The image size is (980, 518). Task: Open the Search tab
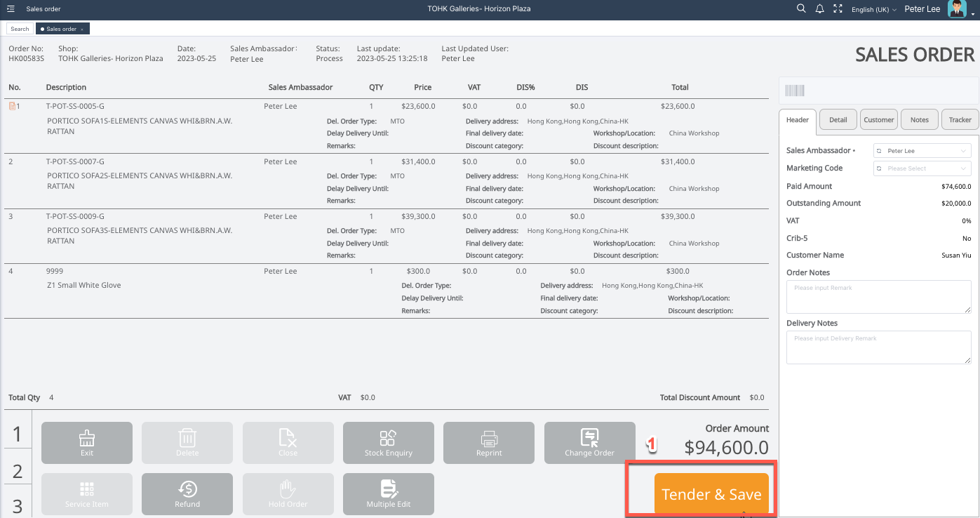point(20,29)
